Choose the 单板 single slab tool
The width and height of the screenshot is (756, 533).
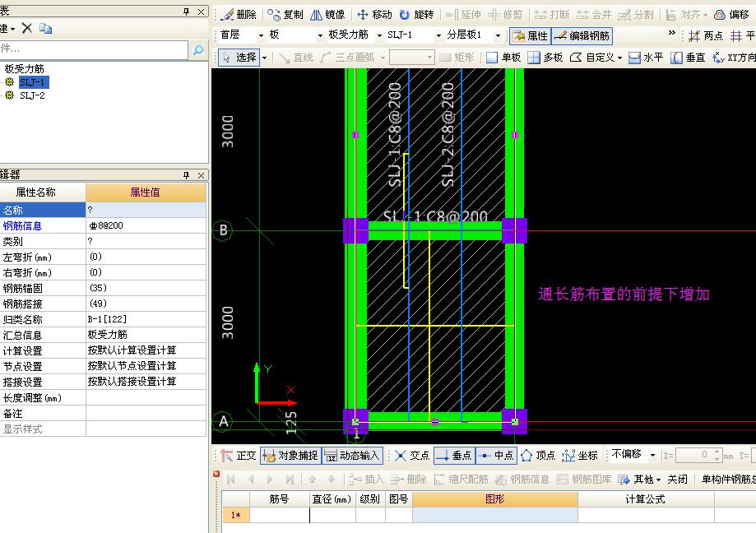(503, 58)
